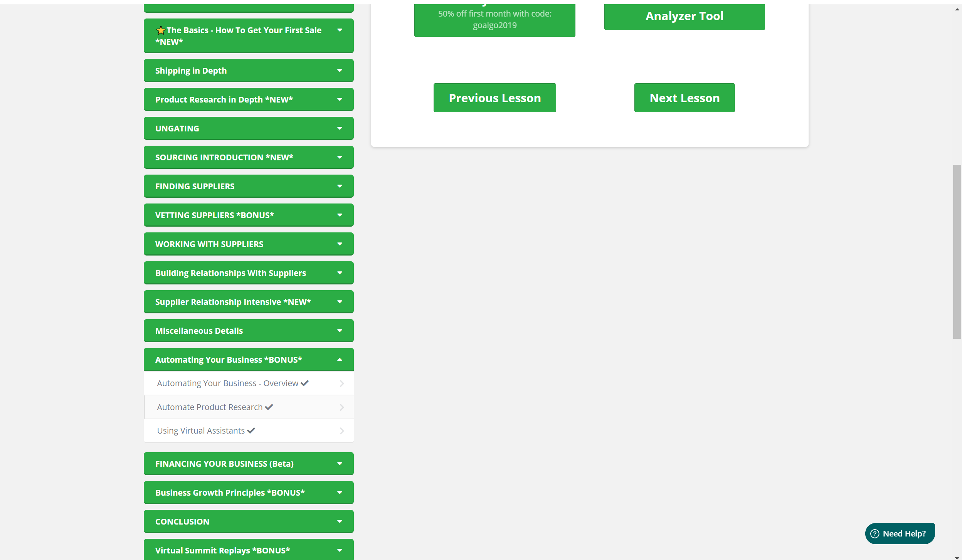Expand Miscellaneous Details dropdown arrow
Image resolution: width=962 pixels, height=560 pixels.
340,331
